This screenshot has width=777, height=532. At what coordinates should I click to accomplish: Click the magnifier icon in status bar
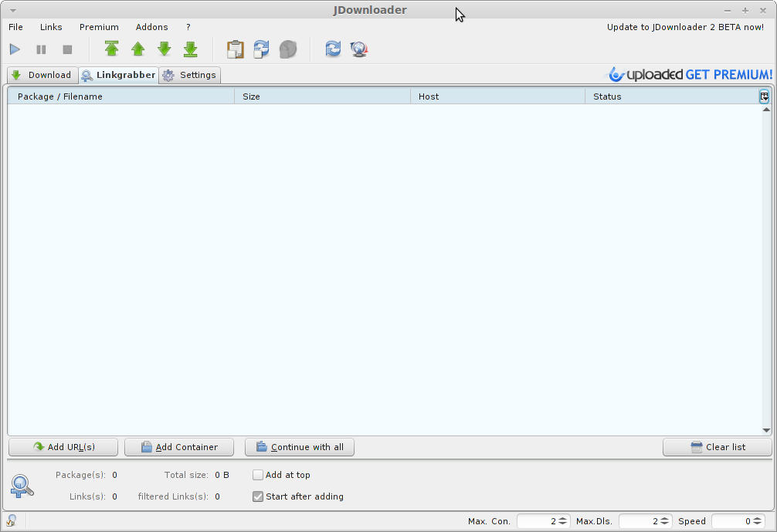pyautogui.click(x=11, y=520)
